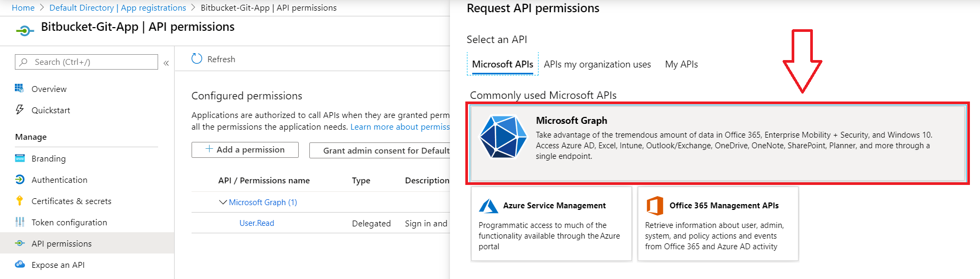
Task: Select the Microsoft Graph API card
Action: click(x=718, y=143)
